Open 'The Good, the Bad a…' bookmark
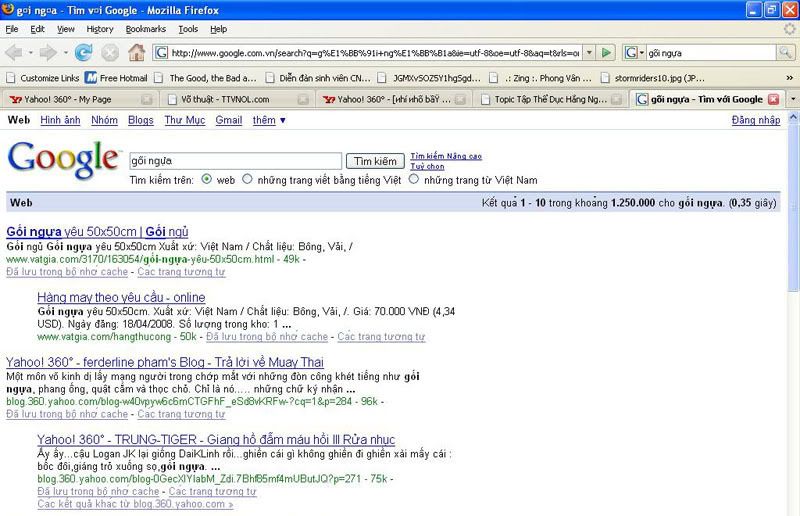The height and width of the screenshot is (516, 800). 206,78
